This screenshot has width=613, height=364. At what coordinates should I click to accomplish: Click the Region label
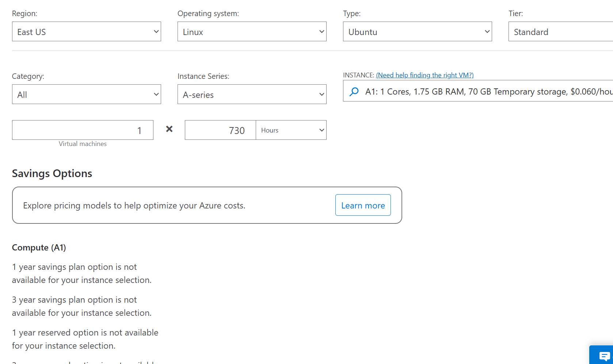tap(24, 14)
